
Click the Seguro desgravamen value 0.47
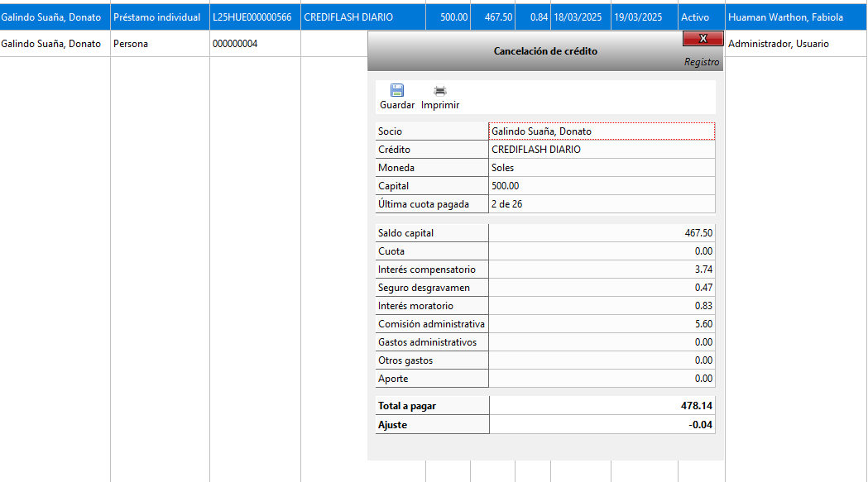tap(601, 288)
